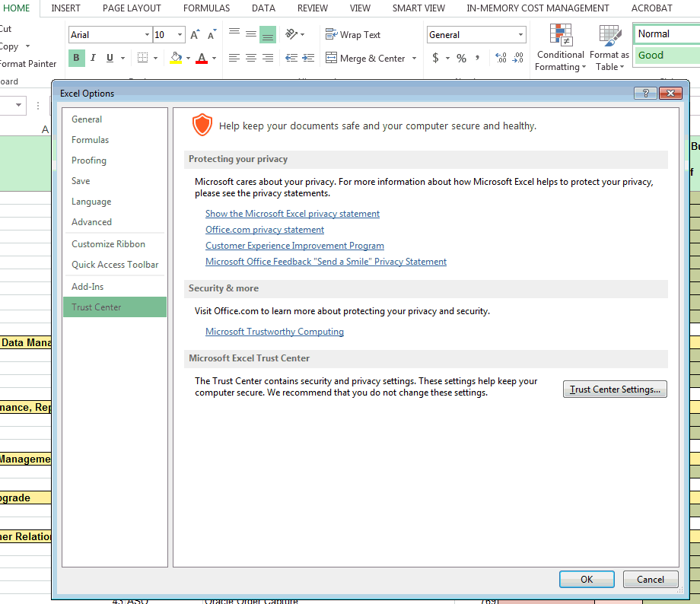700x604 pixels.
Task: Toggle Underline formatting in ribbon
Action: (110, 58)
